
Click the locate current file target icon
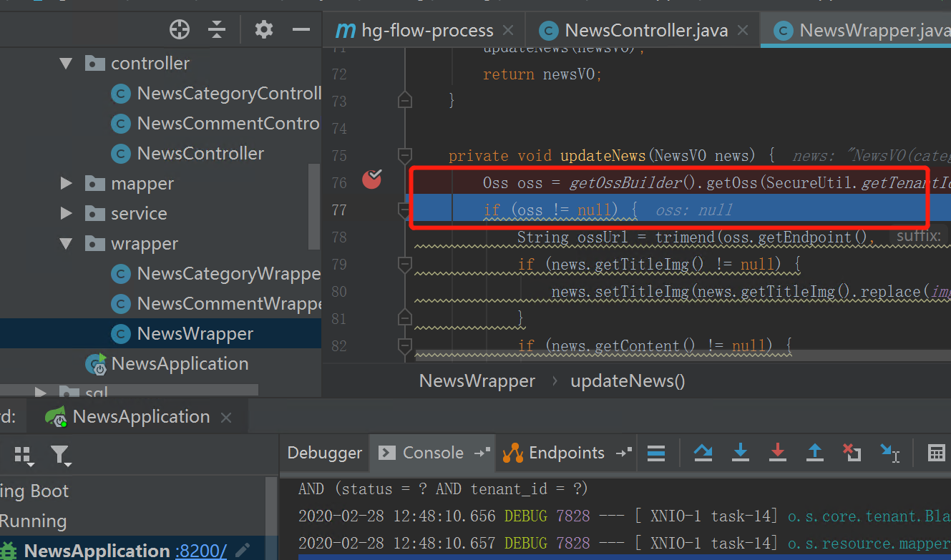(179, 29)
